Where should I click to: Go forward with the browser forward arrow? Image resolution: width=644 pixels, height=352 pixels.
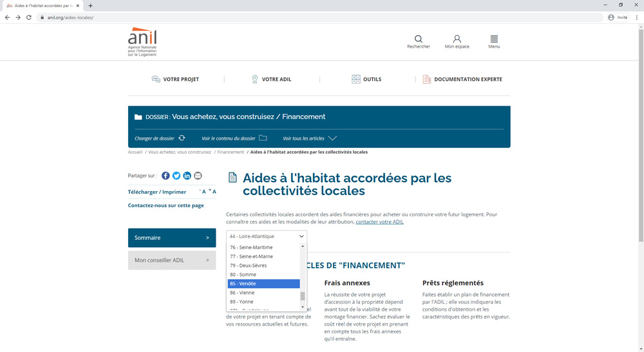[18, 17]
